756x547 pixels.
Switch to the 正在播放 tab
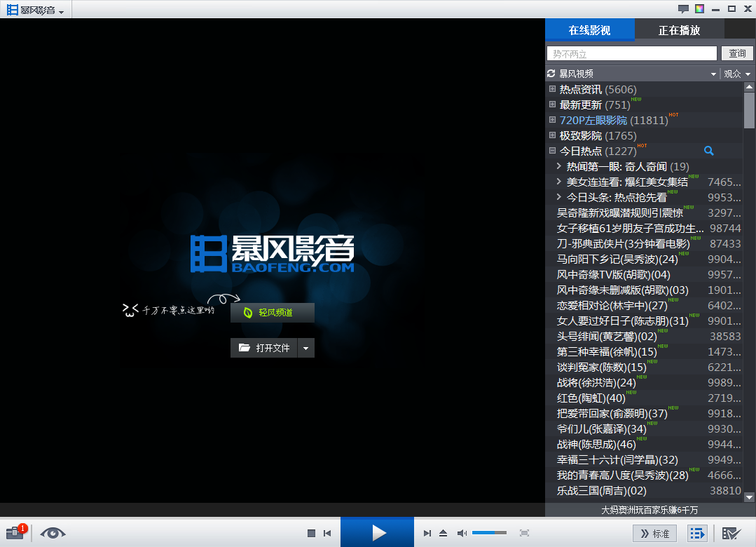point(679,30)
